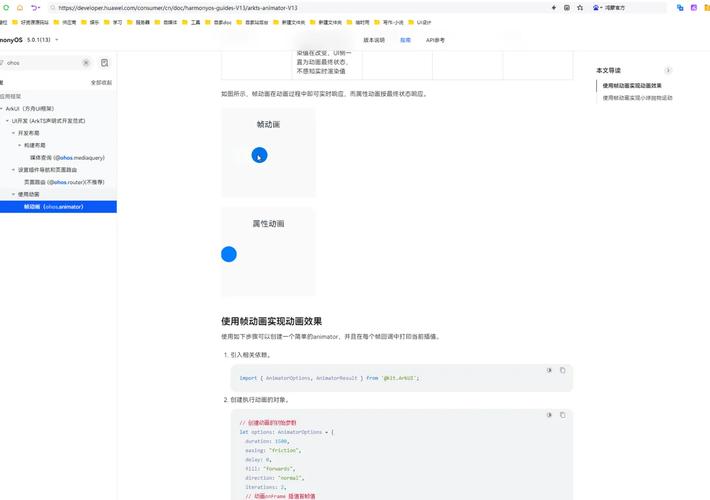Open the 媒体查询 (@ohos.mediaquery) tree item
This screenshot has height=500, width=710.
[x=67, y=158]
